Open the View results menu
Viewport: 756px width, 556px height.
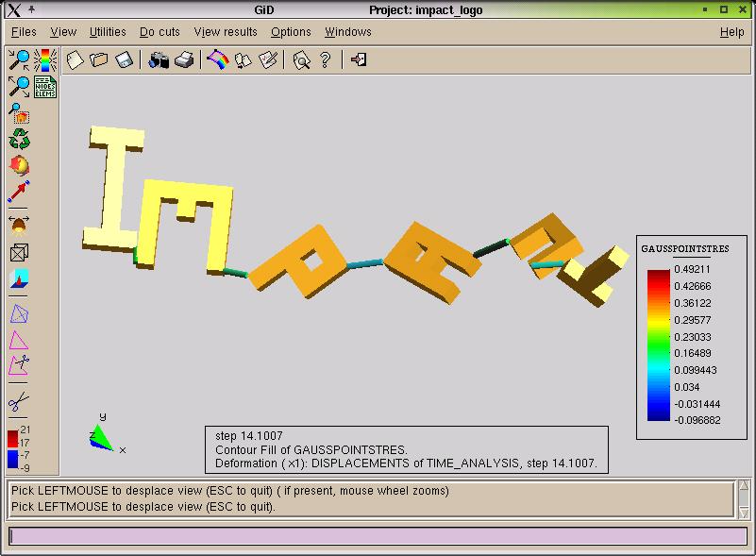(x=226, y=32)
